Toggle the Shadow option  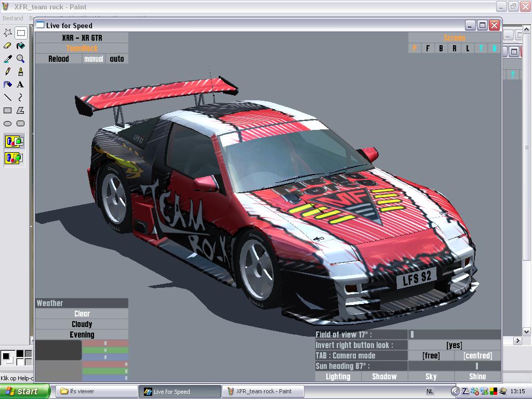(x=384, y=376)
